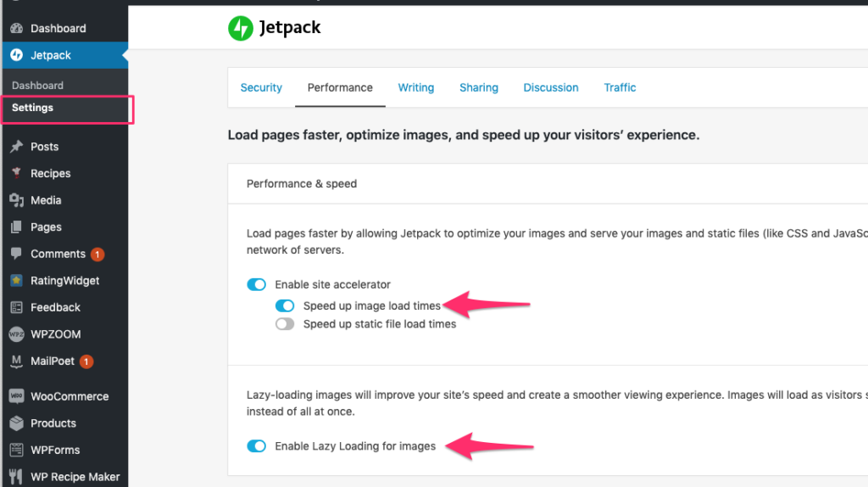Screen dimensions: 868x487
Task: Toggle Speed up image load times
Action: 285,305
